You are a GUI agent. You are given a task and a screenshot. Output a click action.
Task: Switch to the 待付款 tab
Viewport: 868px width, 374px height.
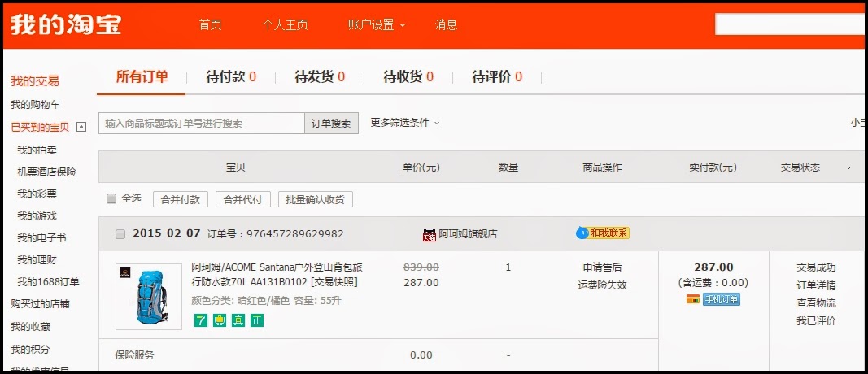tap(231, 76)
